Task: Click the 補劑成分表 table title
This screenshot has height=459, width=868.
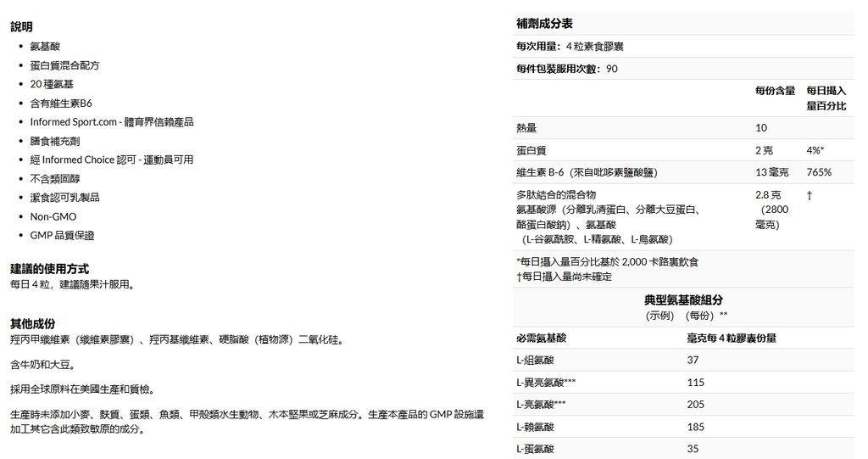Action: 543,23
